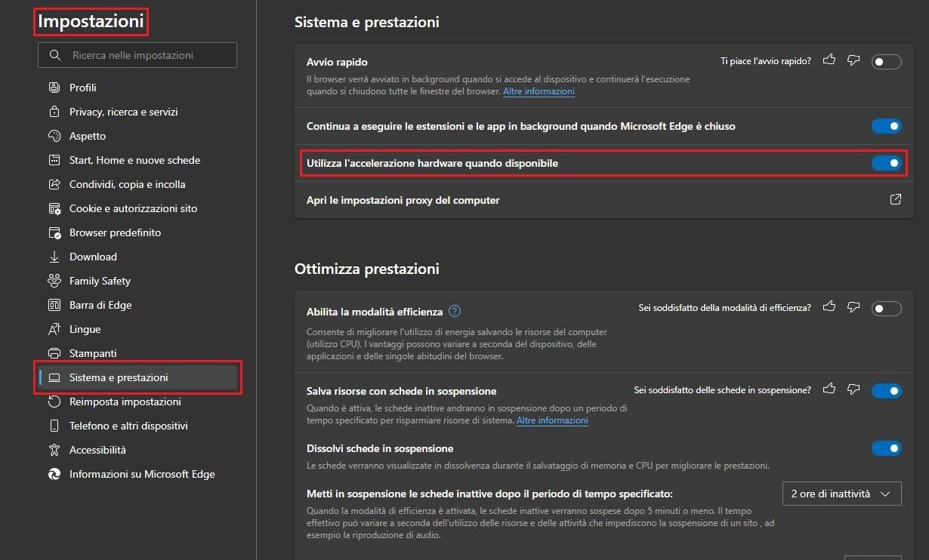Enable the Avvio rapido toggle
This screenshot has height=560, width=929.
pyautogui.click(x=886, y=62)
